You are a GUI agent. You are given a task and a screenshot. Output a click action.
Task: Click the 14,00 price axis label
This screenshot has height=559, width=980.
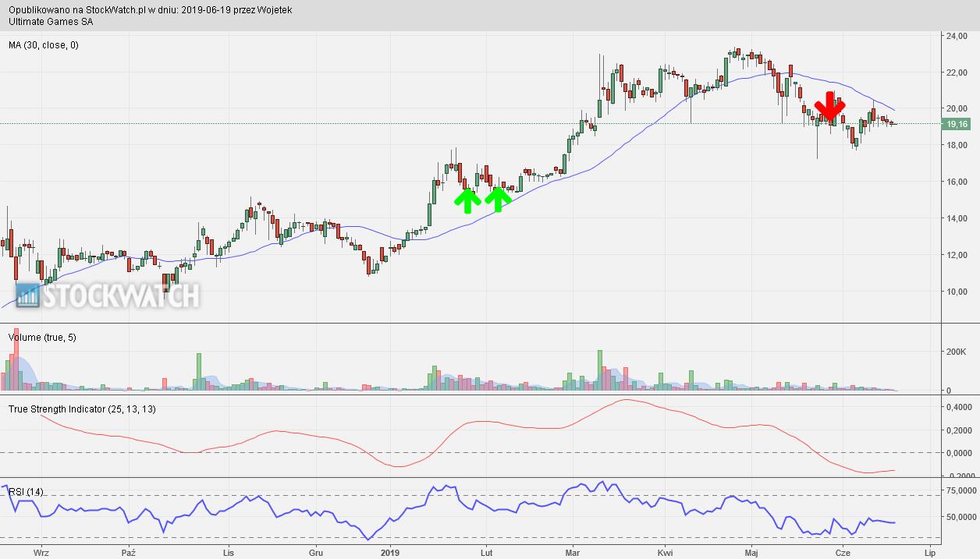pos(957,218)
